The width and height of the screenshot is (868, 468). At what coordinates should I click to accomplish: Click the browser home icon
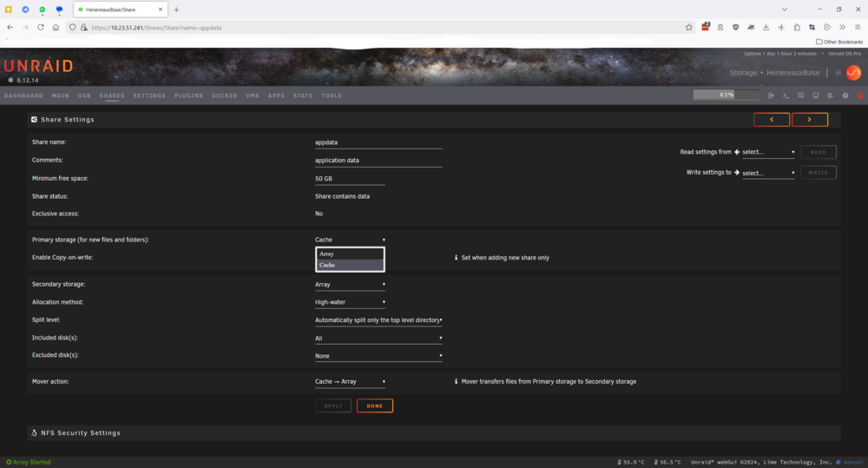[x=56, y=27]
